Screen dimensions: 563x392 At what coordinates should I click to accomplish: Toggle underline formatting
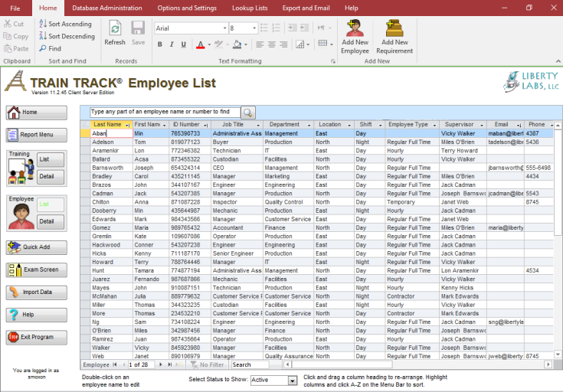(x=184, y=44)
